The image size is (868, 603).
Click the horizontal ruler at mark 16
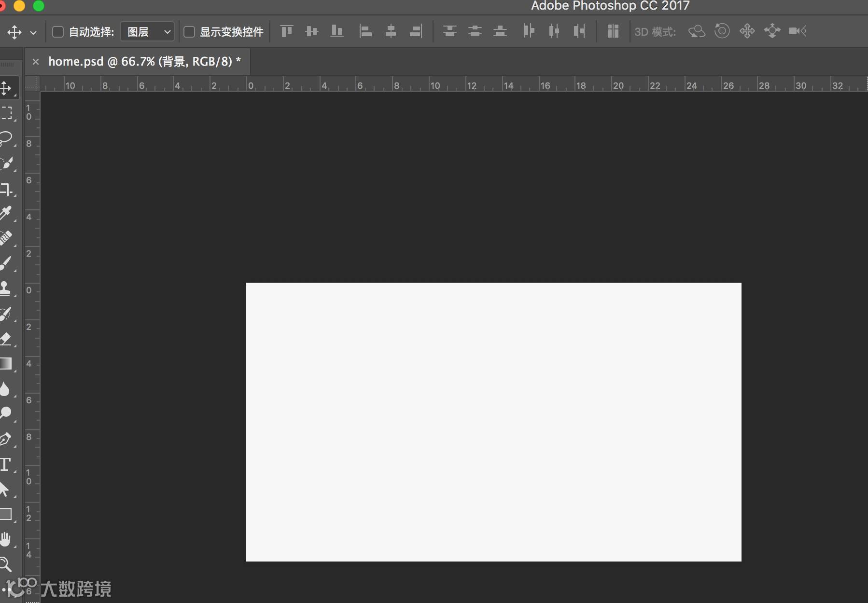(x=540, y=84)
